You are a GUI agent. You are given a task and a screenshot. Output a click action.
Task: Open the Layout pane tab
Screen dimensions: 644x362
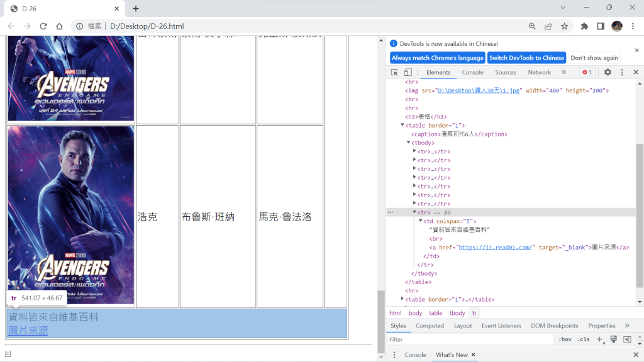(463, 326)
